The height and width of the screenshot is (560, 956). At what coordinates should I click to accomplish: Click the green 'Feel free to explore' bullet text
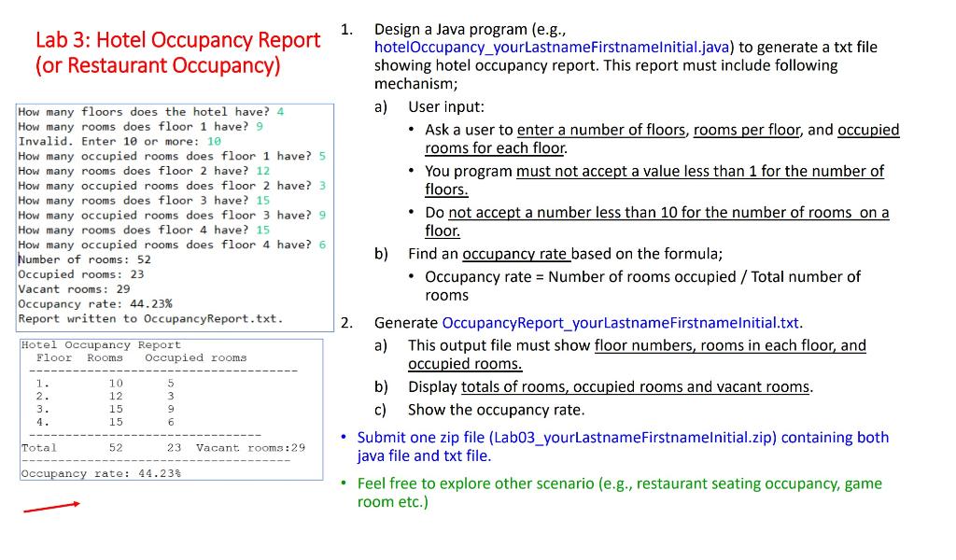620,493
